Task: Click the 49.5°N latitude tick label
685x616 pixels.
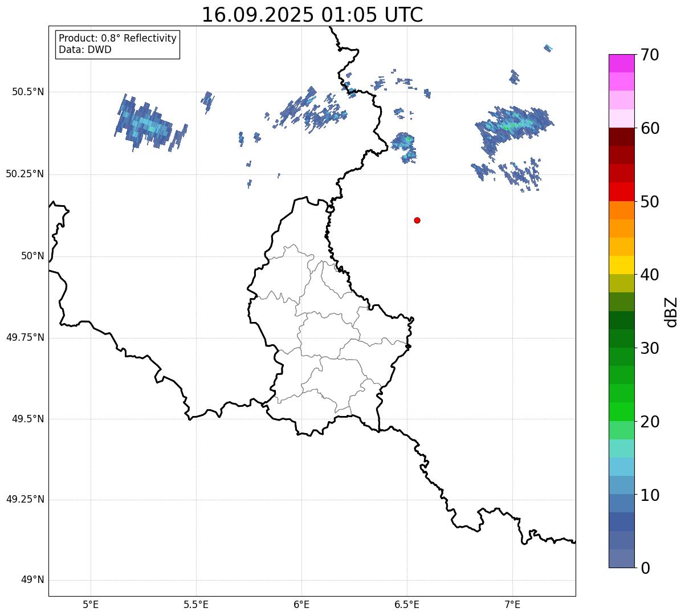Action: click(x=28, y=419)
